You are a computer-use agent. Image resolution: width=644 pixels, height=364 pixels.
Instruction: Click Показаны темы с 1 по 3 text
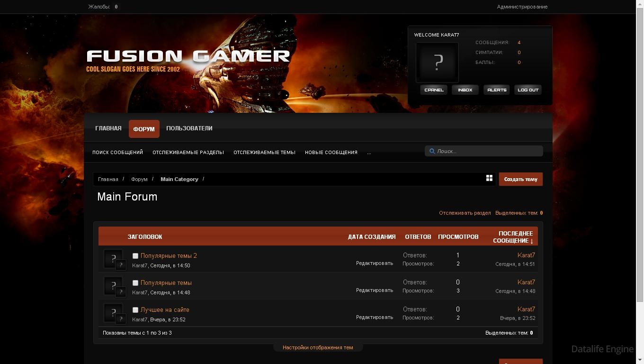137,333
